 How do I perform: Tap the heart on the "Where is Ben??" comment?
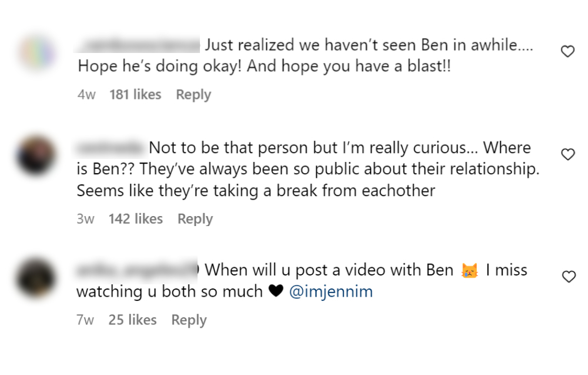pos(567,155)
